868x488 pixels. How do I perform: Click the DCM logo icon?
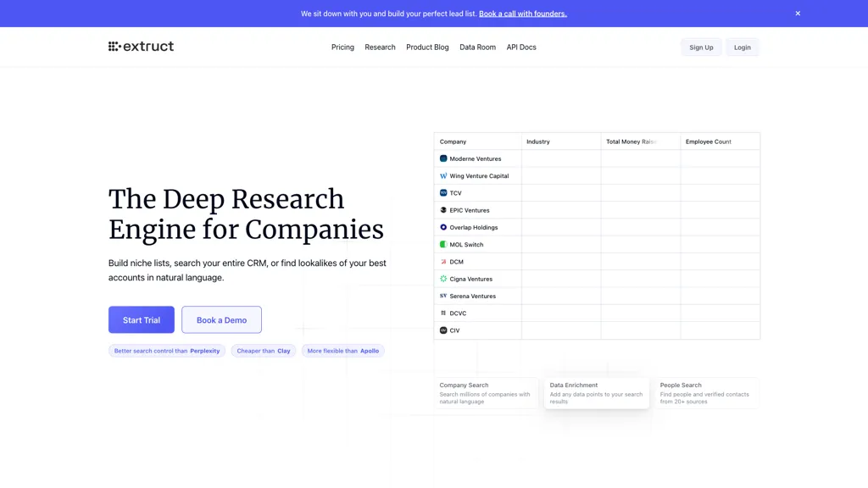click(443, 261)
